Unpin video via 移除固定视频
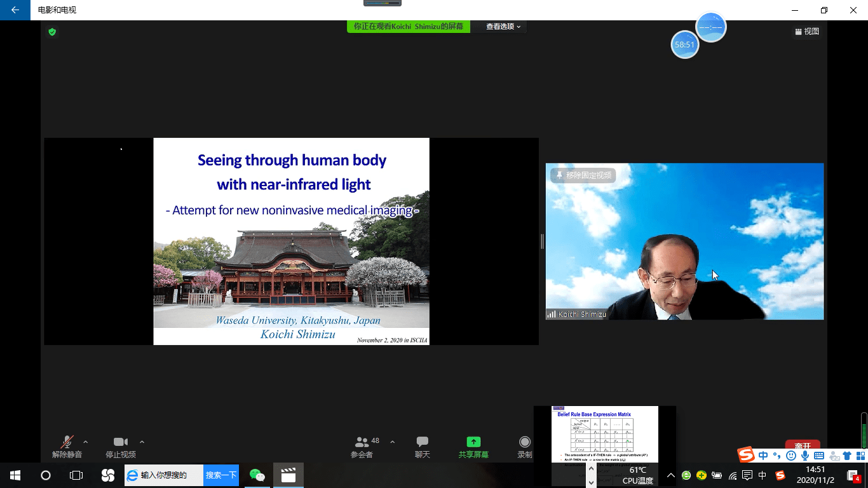The image size is (868, 488). coord(583,175)
